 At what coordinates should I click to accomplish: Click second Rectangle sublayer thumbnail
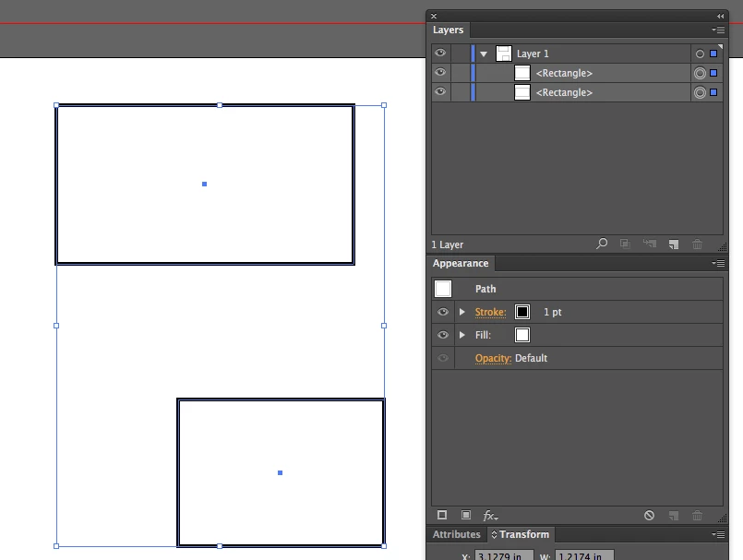coord(522,92)
